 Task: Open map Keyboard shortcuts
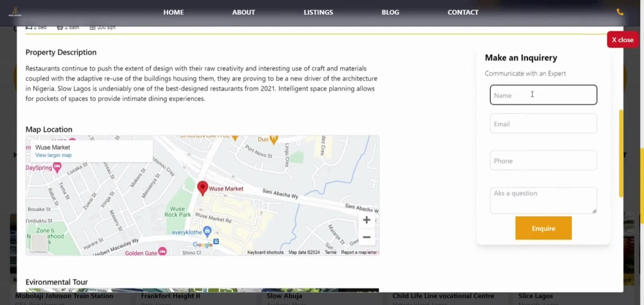tap(265, 252)
